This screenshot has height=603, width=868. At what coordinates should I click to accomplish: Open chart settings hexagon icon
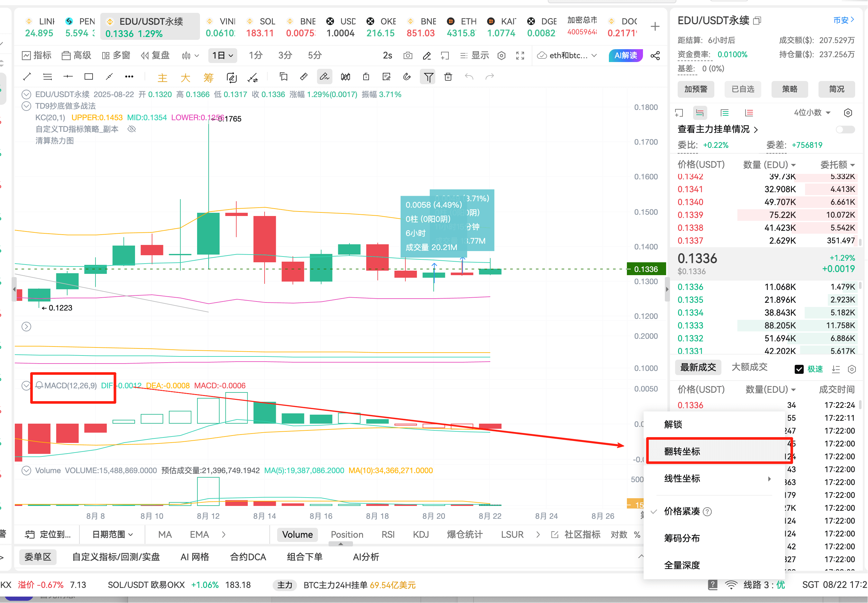[502, 56]
